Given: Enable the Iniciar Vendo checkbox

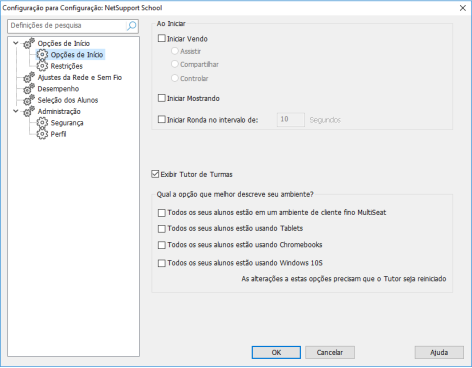Looking at the screenshot, I should pos(162,38).
